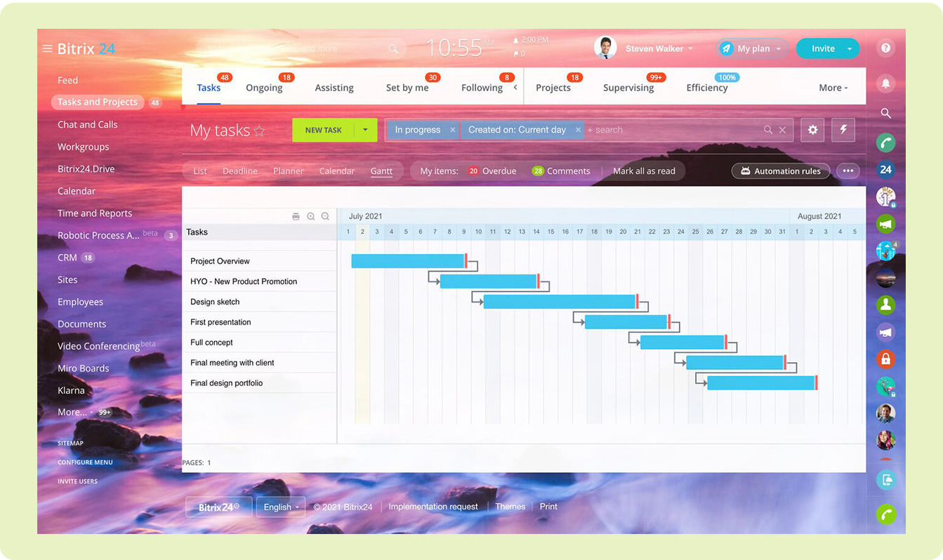Zoom out the Gantt chart
This screenshot has width=943, height=560.
coord(325,217)
